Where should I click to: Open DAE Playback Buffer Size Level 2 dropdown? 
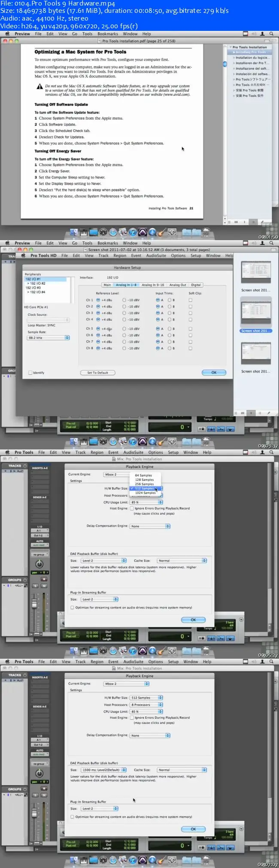(x=103, y=561)
